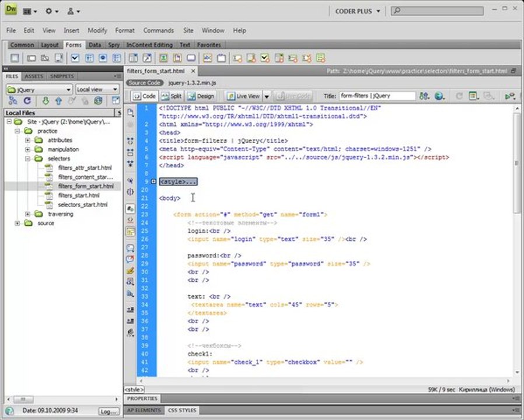Open the jQuery site dropdown
The width and height of the screenshot is (524, 420).
39,90
